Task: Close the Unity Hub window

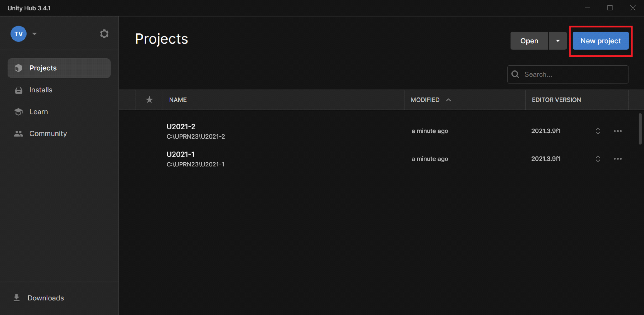Action: click(x=633, y=8)
